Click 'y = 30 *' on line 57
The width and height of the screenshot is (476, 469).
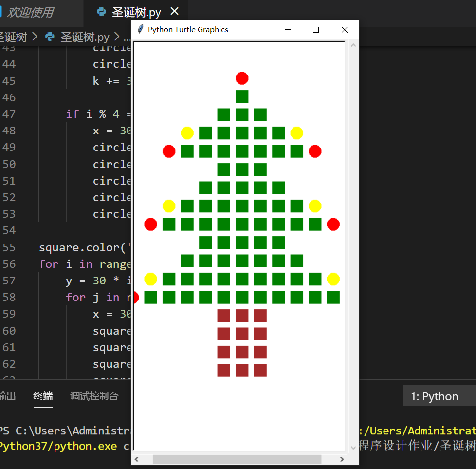coord(92,281)
